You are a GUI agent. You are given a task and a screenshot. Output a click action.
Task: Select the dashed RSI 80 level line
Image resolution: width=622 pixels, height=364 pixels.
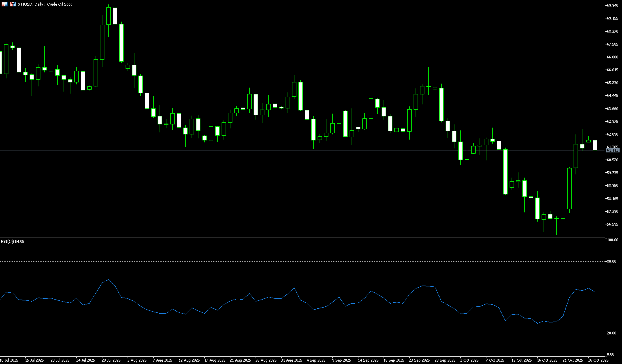280,262
